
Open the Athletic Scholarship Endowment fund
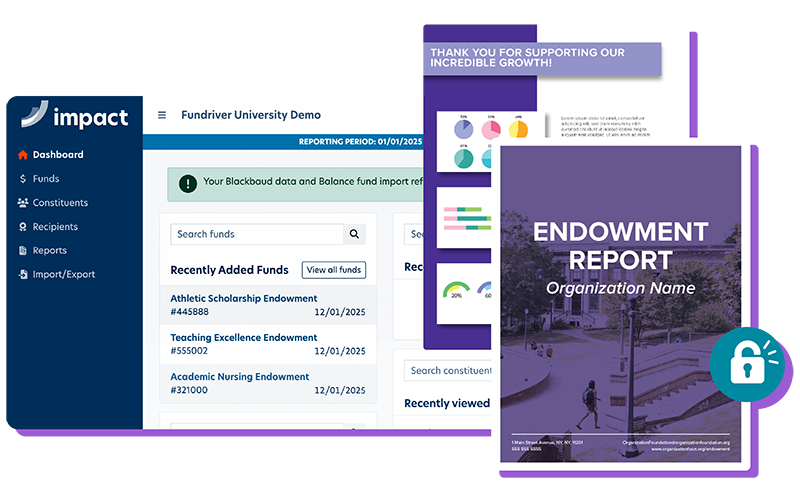[243, 298]
